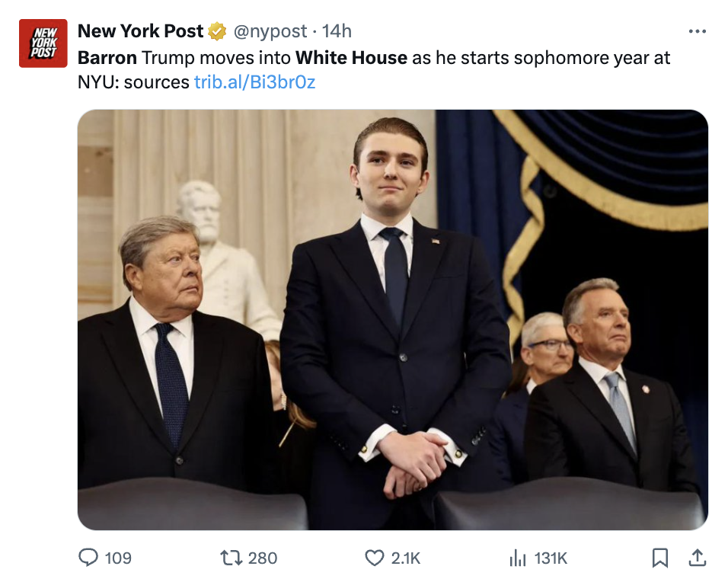Open the @nypost handle

[270, 31]
